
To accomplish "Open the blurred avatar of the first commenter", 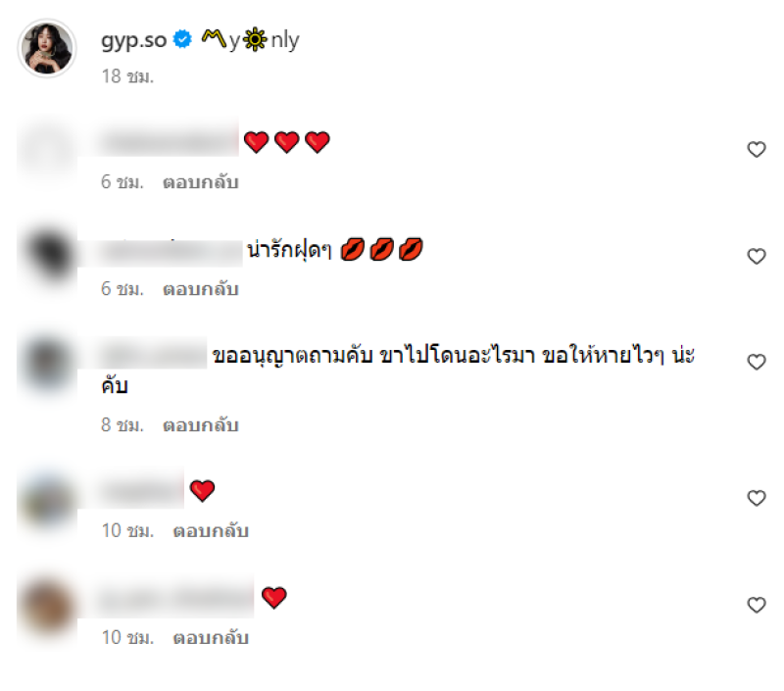I will 47,149.
